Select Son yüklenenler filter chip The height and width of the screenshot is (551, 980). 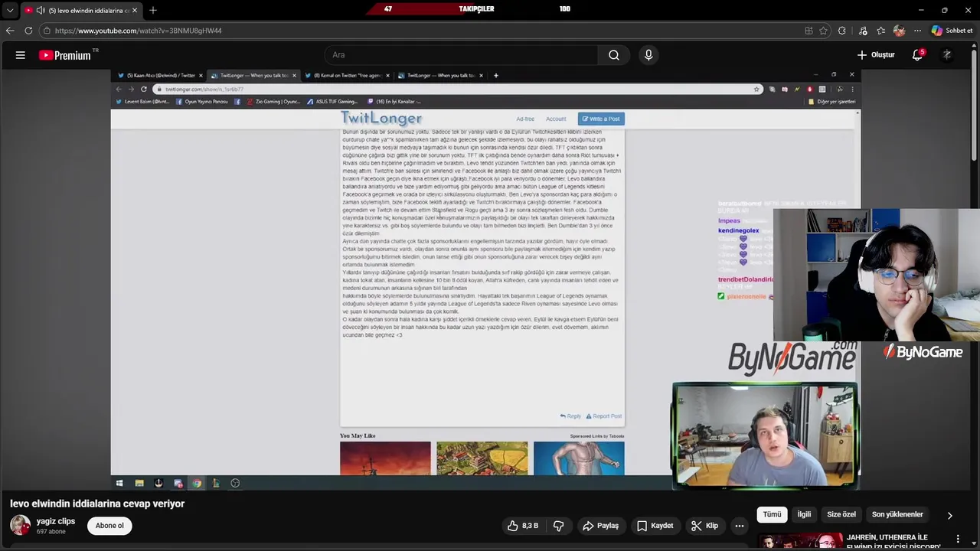897,514
